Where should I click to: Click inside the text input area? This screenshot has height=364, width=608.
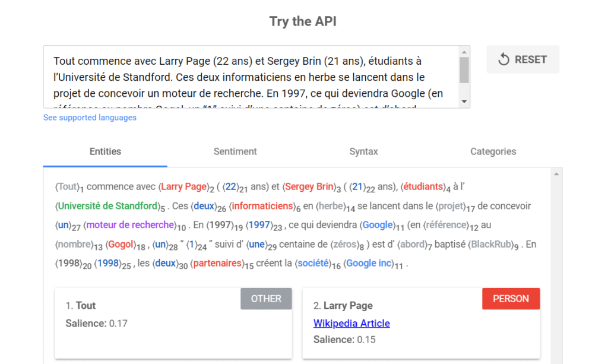[251, 77]
